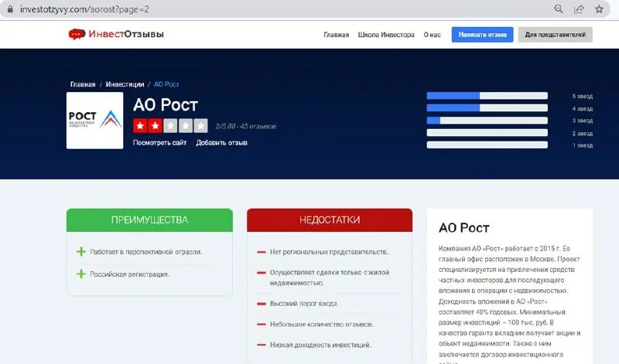Screen dimensions: 619x364
Task: Open the О нас menu item
Action: point(433,35)
